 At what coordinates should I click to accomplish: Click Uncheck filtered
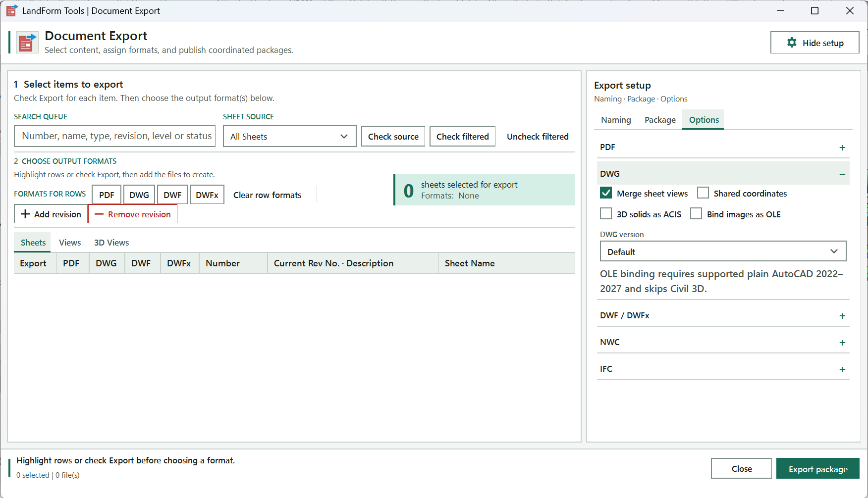click(x=538, y=136)
